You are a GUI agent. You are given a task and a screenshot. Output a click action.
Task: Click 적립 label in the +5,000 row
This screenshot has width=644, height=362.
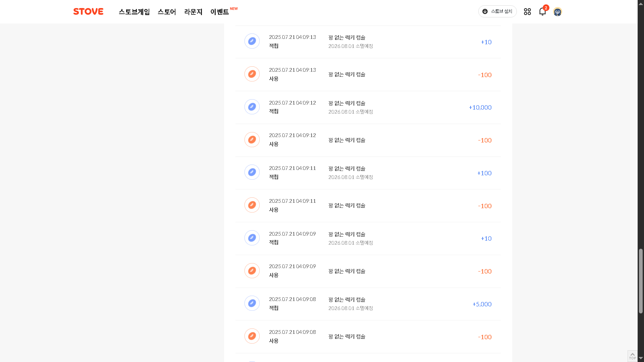click(x=274, y=308)
